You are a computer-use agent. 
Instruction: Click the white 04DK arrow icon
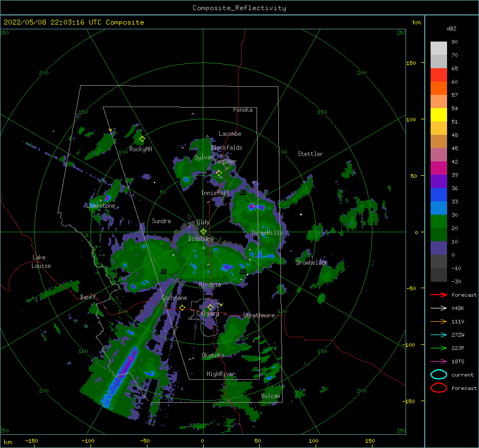439,308
